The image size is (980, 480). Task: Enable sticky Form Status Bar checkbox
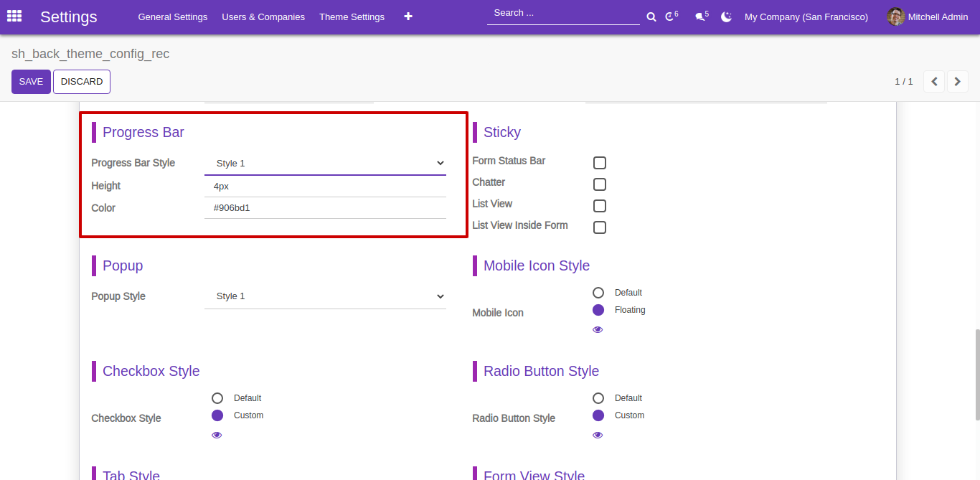tap(600, 163)
